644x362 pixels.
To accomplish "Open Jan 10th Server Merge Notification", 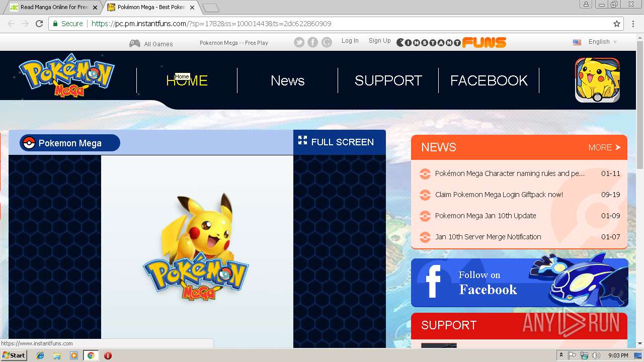I will 488,237.
